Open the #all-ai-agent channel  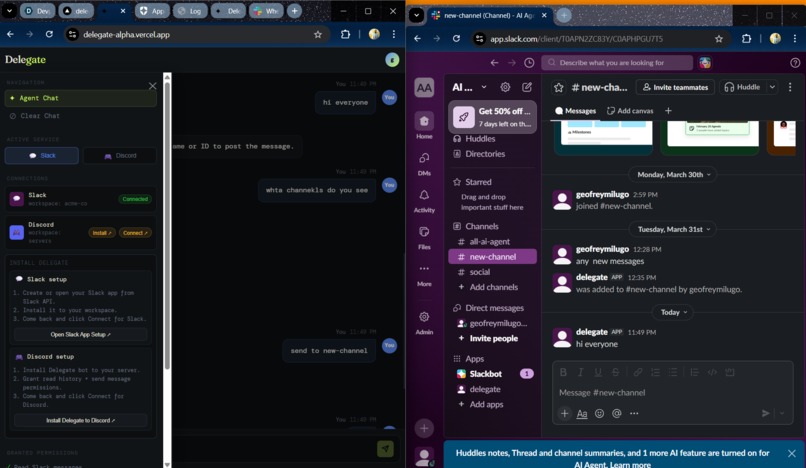(x=492, y=242)
